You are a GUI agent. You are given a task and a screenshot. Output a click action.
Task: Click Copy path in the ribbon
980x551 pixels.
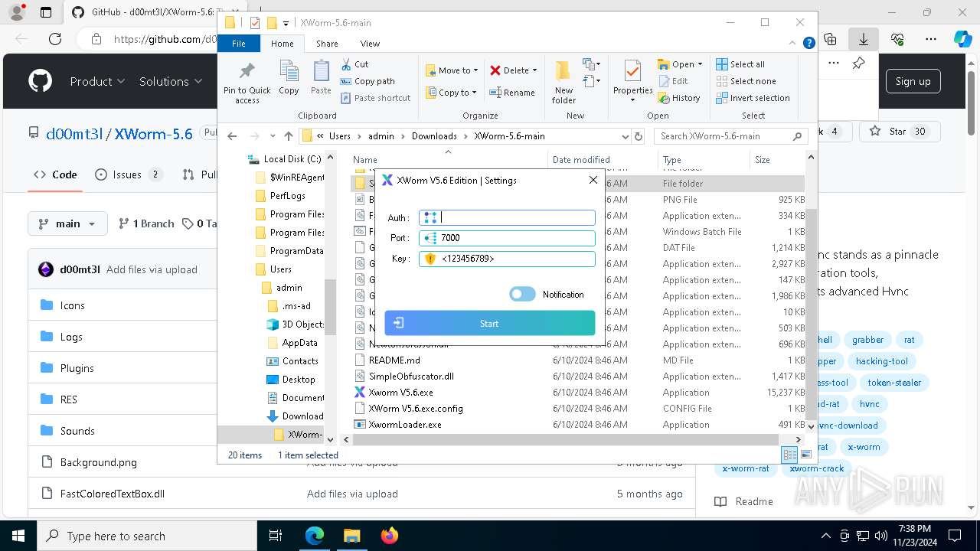[x=368, y=81]
